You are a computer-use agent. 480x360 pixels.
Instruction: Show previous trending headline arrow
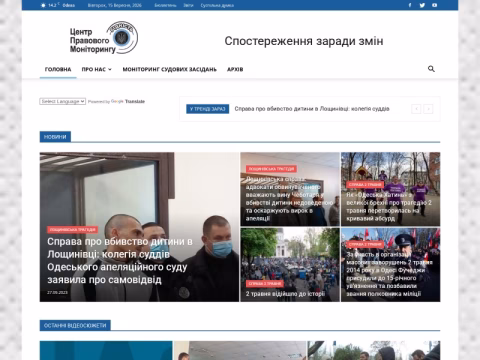click(416, 109)
